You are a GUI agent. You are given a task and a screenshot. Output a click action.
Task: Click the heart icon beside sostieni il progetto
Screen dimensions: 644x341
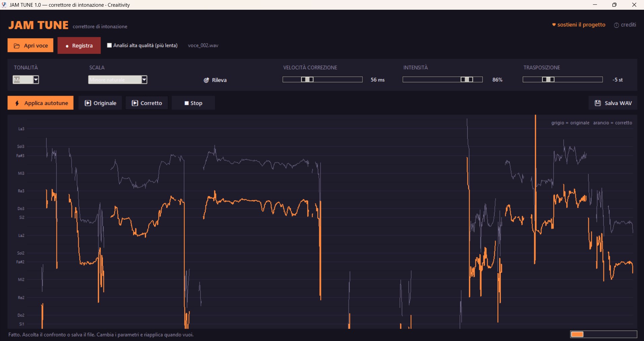[554, 25]
